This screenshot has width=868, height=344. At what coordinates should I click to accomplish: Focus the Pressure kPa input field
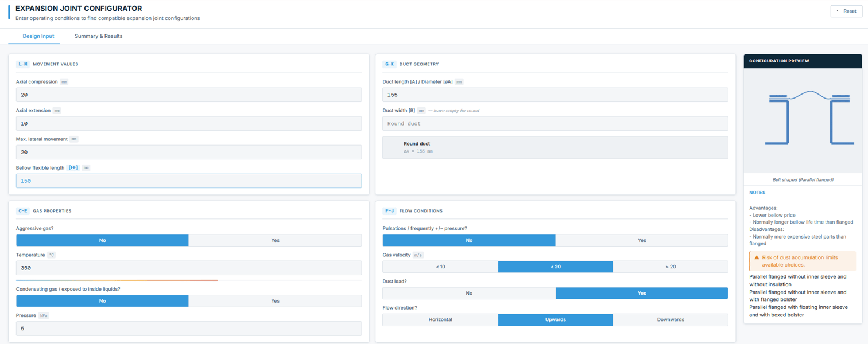click(x=189, y=329)
